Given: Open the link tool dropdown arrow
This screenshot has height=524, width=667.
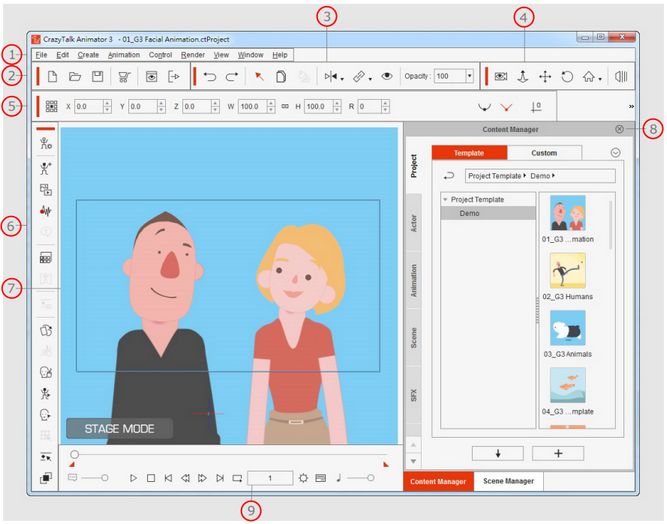Looking at the screenshot, I should click(x=370, y=79).
